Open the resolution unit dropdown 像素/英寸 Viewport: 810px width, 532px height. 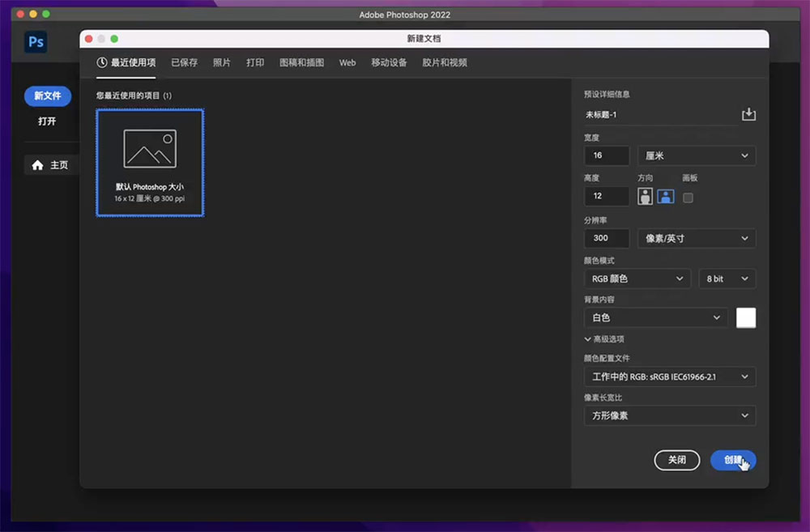coord(697,238)
